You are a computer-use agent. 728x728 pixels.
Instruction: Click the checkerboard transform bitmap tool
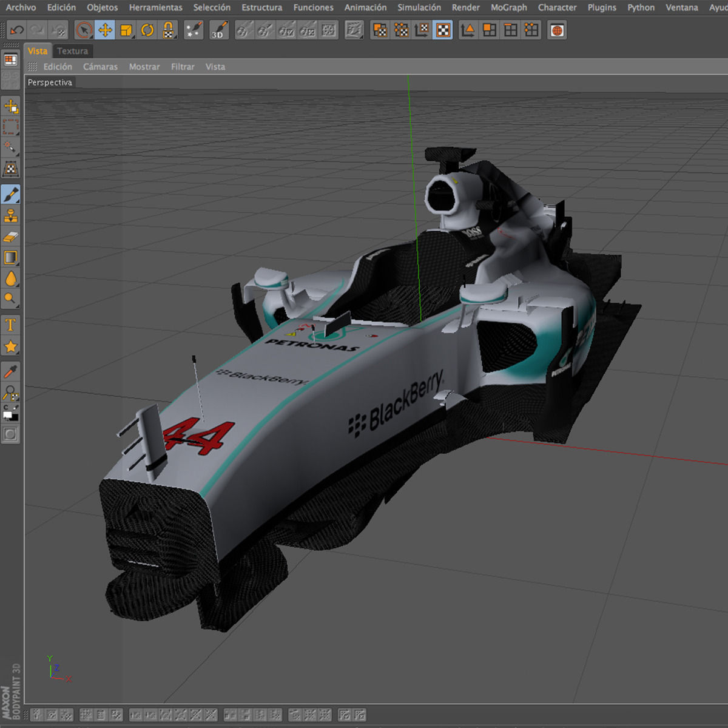11,168
